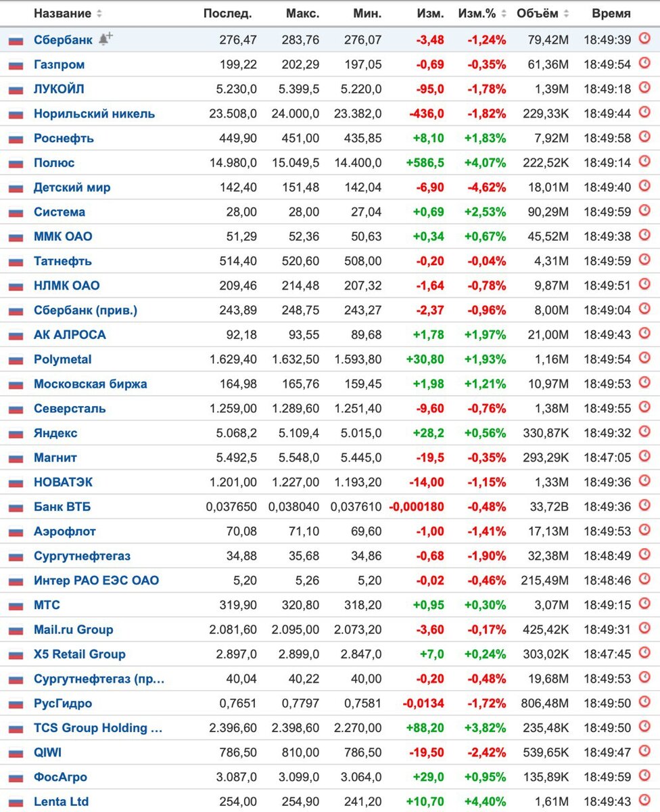Click the Послед. column header
660x812 pixels.
point(227,14)
